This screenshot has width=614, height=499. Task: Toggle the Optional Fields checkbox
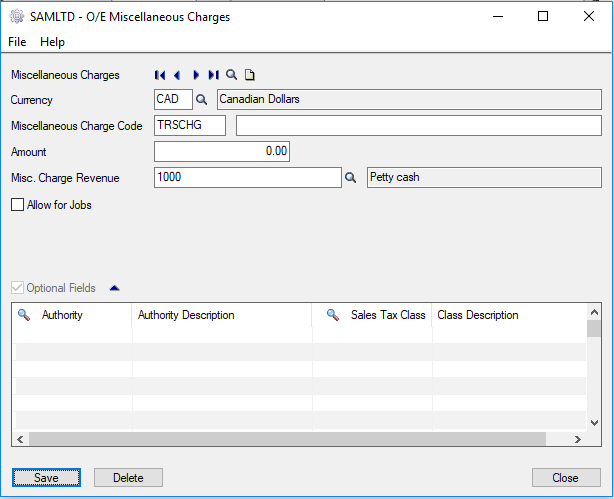coord(17,288)
